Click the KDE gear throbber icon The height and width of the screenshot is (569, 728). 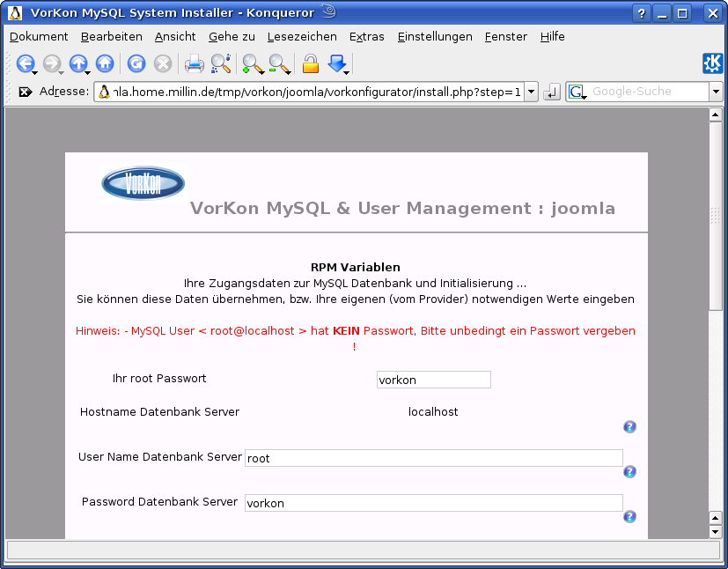point(713,63)
